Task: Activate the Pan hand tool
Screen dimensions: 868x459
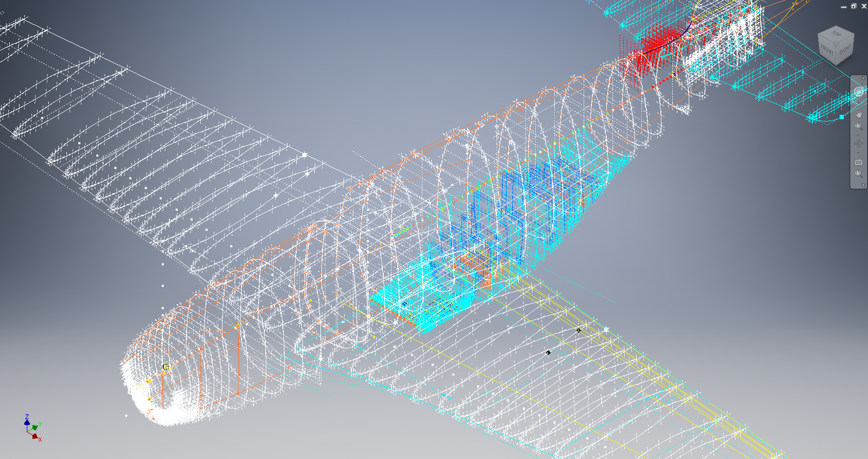Action: (x=858, y=113)
